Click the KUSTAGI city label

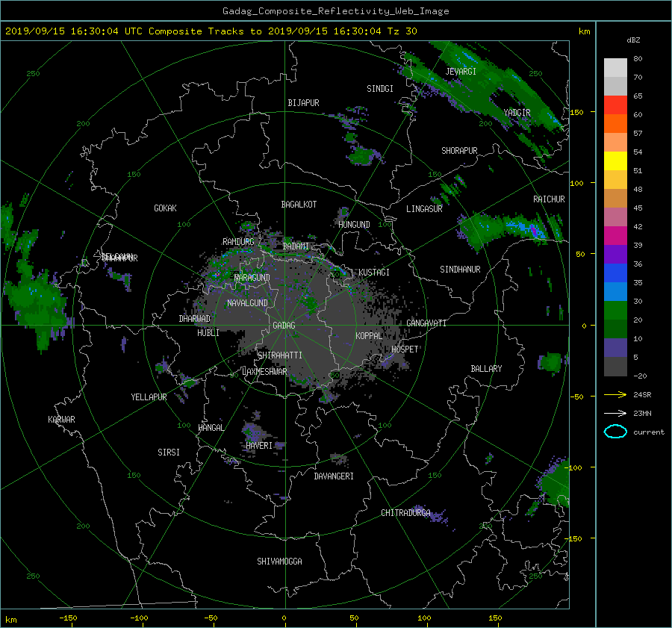pos(374,273)
